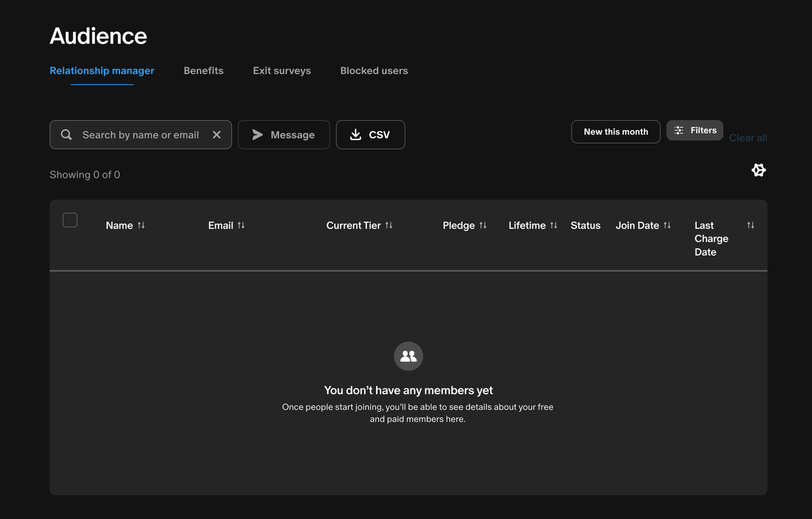Toggle the New this month filter
812x519 pixels.
pyautogui.click(x=616, y=132)
